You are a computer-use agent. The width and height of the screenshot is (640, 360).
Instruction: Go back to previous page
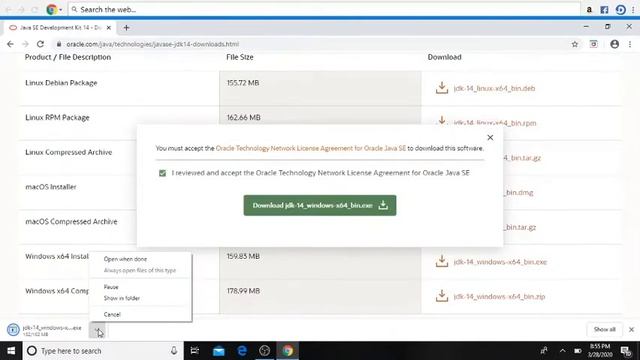pos(10,44)
